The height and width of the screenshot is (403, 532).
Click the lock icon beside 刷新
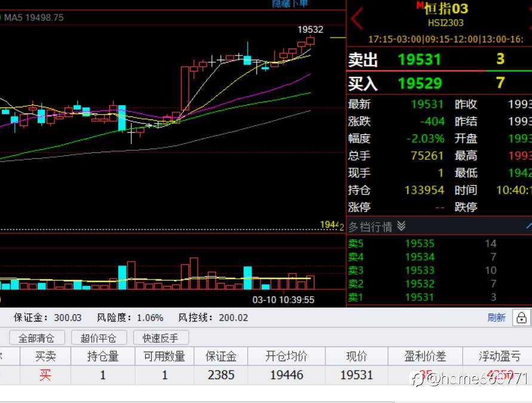(521, 318)
